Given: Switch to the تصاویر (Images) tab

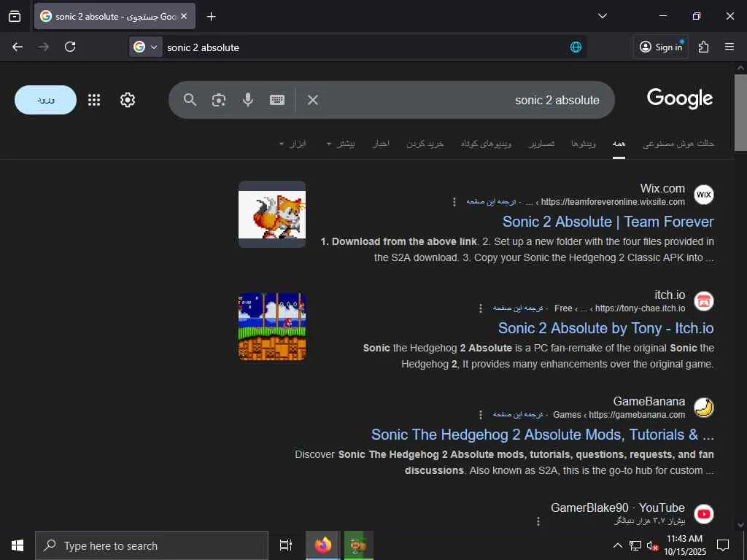Looking at the screenshot, I should 542,144.
